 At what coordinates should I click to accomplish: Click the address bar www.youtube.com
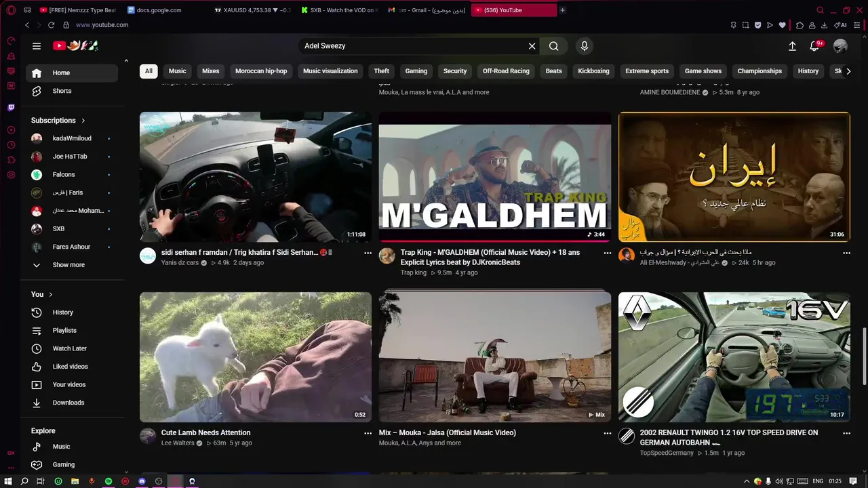click(102, 25)
